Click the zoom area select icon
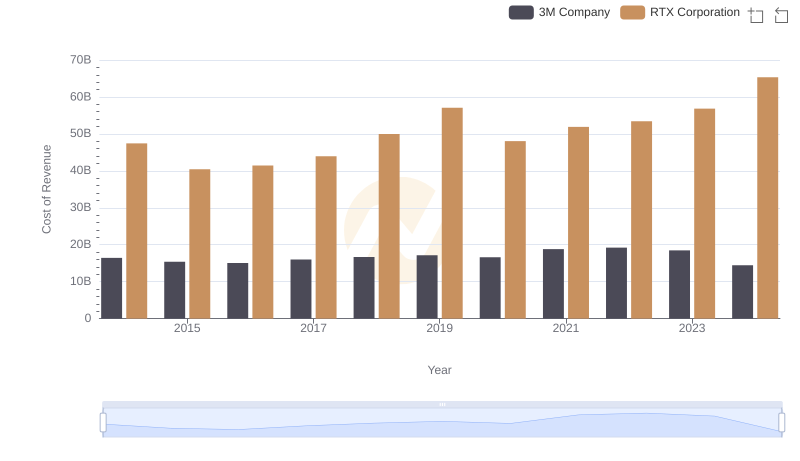The image size is (800, 461). (x=756, y=15)
